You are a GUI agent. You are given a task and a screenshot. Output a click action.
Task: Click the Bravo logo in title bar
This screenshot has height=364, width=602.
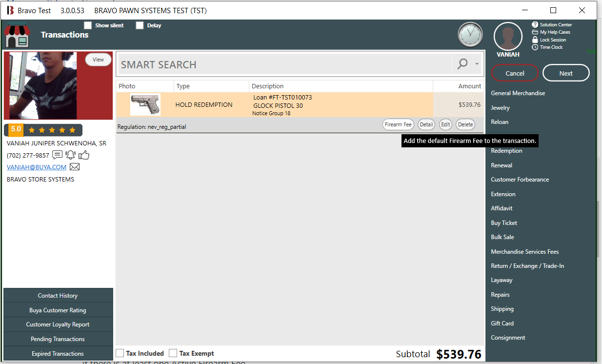pyautogui.click(x=10, y=10)
